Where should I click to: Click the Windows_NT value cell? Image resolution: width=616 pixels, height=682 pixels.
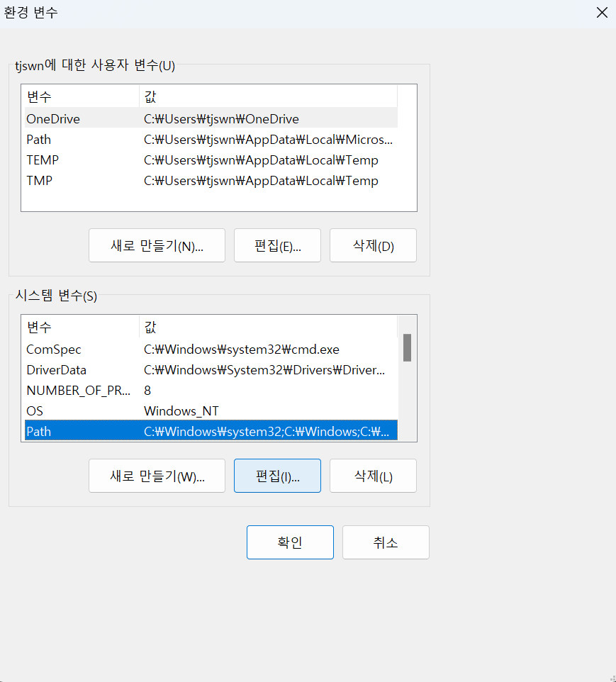(x=181, y=411)
